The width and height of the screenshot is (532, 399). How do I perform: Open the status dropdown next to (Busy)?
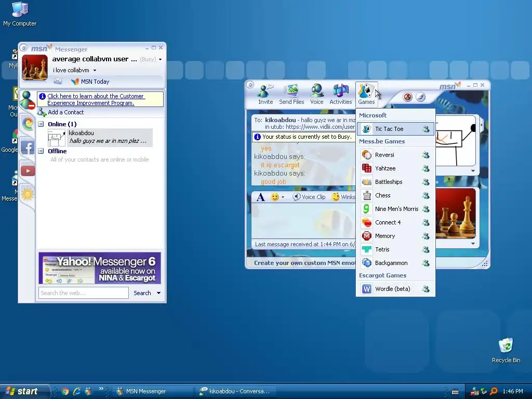[160, 59]
